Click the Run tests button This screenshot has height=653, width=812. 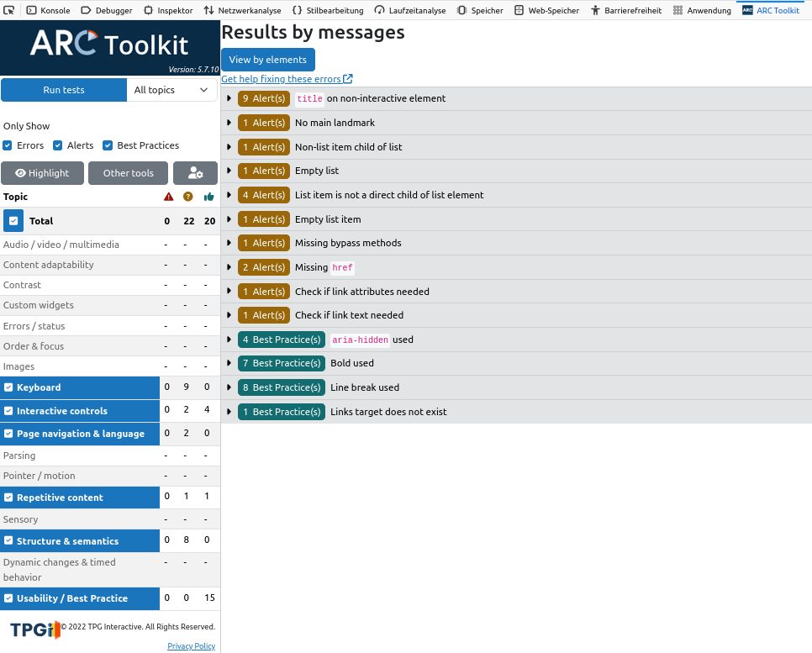64,90
